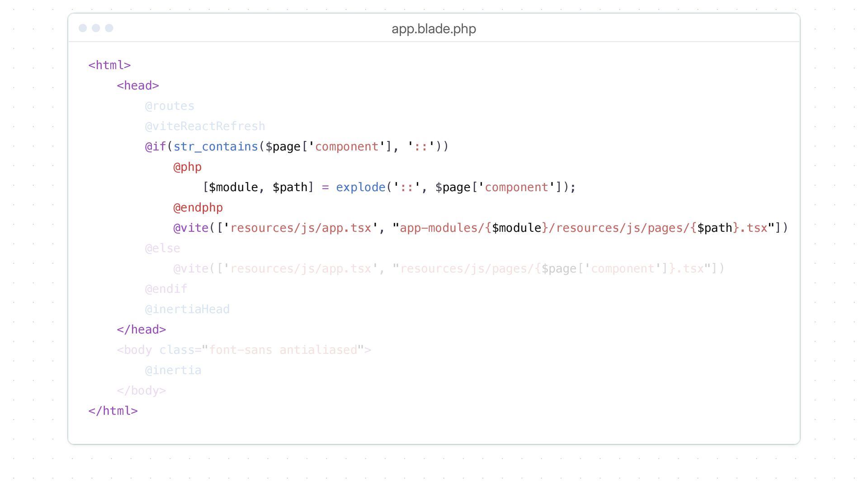The height and width of the screenshot is (488, 868).
Task: Click the closing html tag
Action: coord(113,411)
